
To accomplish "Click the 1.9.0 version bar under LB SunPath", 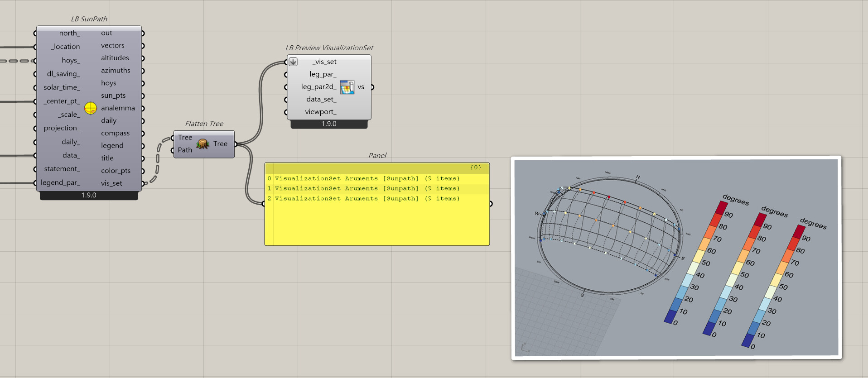I will point(89,195).
